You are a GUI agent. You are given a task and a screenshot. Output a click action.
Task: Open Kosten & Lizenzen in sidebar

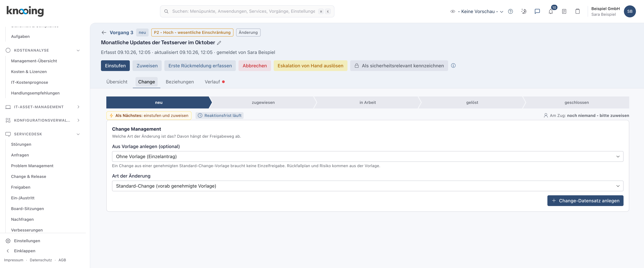[29, 72]
